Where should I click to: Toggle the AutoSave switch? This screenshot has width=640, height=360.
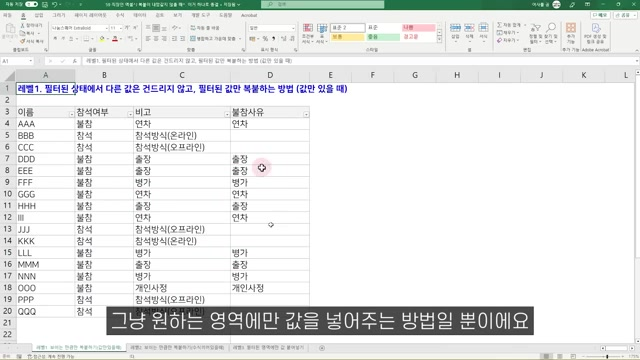coord(31,4)
